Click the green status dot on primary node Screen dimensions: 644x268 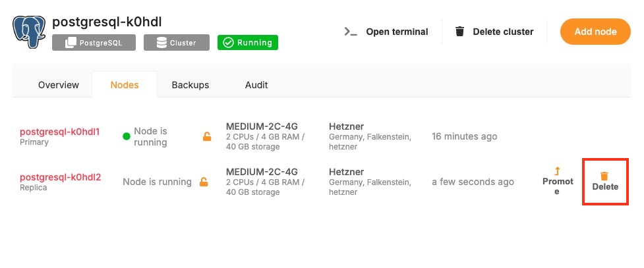click(127, 137)
